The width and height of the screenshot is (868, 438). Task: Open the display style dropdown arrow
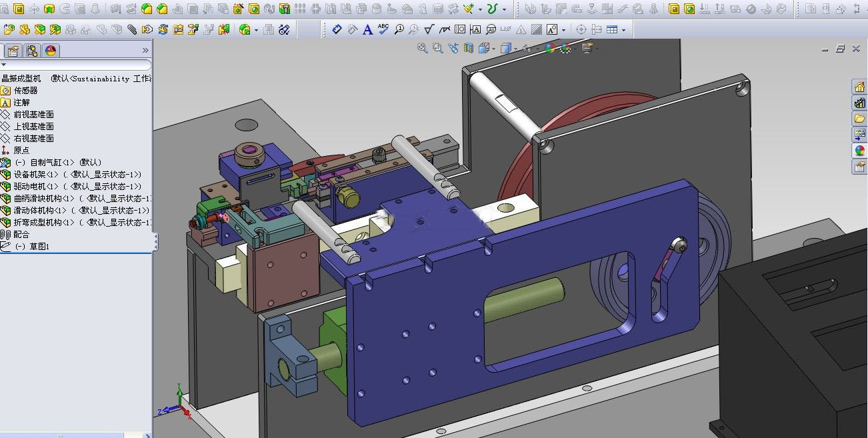(515, 48)
